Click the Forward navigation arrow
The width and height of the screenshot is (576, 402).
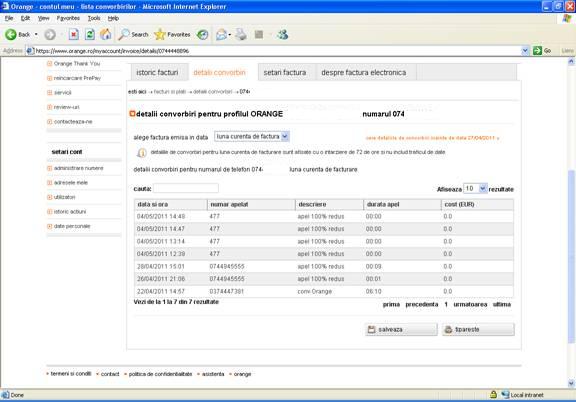[50, 35]
